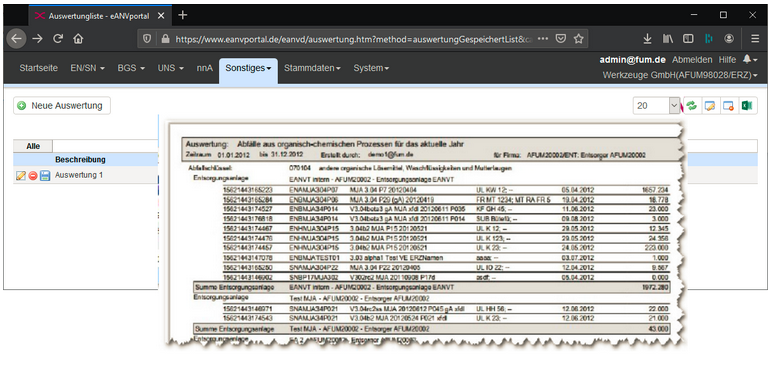
Task: Open the Sonstiges dropdown menu
Action: [x=248, y=68]
